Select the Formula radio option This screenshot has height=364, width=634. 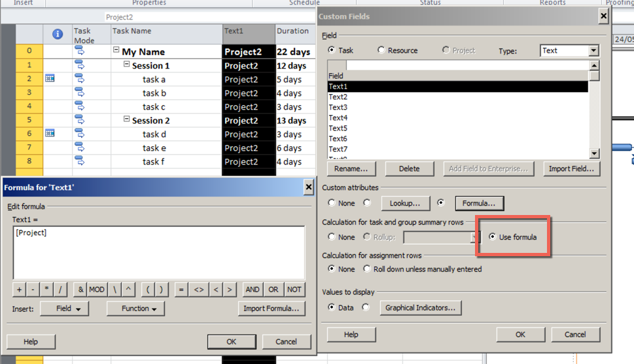(x=441, y=203)
